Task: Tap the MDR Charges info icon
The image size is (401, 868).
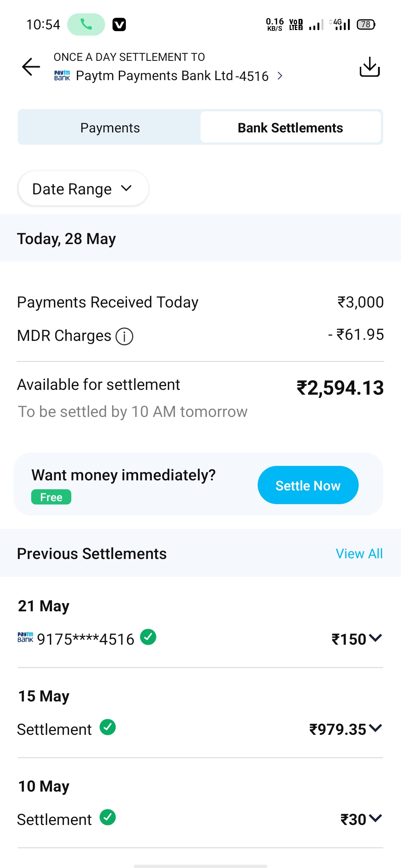Action: click(x=124, y=336)
